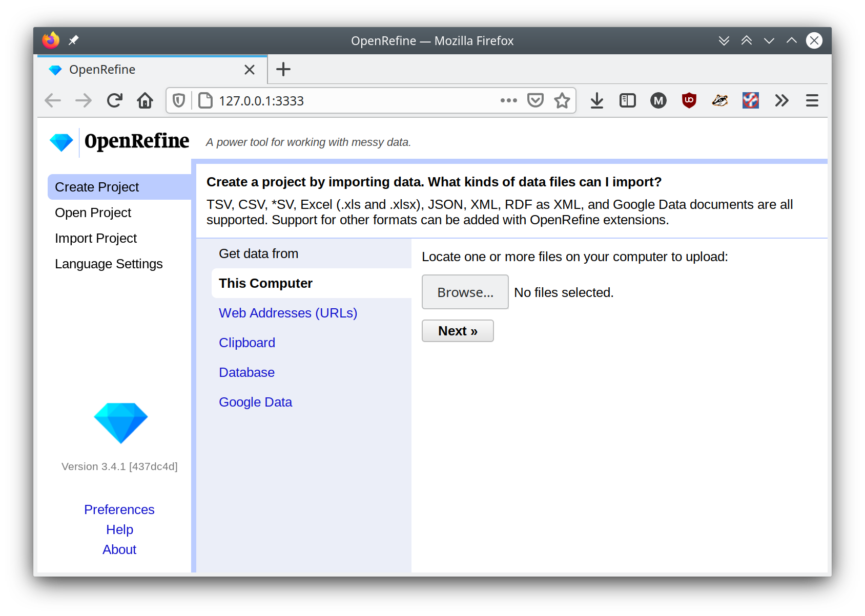Open the Privacy Badger extension icon
Image resolution: width=865 pixels, height=616 pixels.
719,100
